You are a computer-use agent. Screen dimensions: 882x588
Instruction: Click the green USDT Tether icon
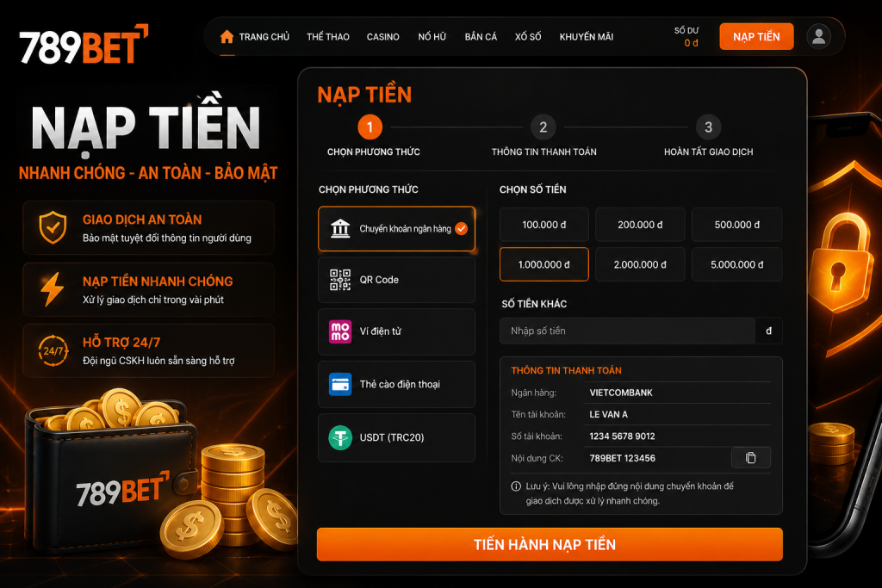click(340, 437)
